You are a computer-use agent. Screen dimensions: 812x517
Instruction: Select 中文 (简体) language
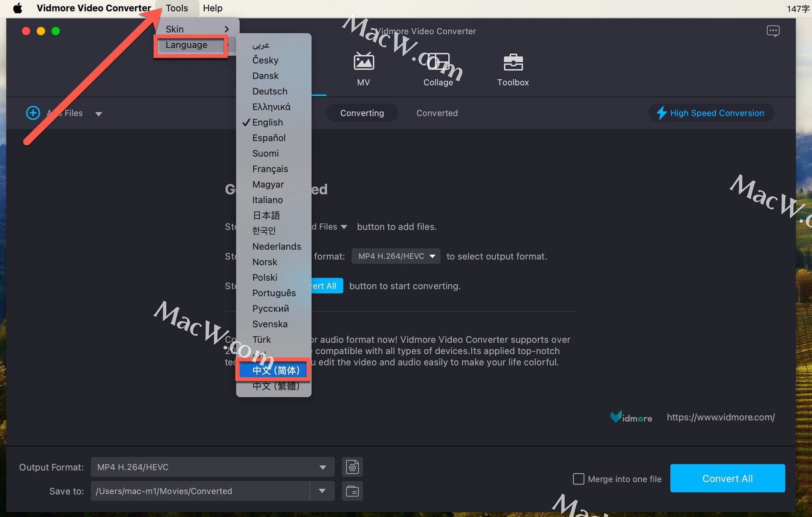click(273, 371)
